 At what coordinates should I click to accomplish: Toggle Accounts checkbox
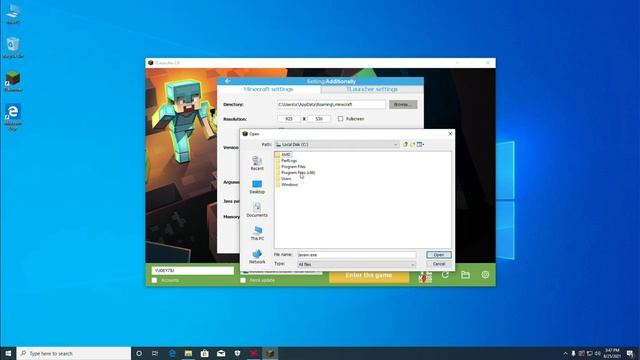coord(154,280)
